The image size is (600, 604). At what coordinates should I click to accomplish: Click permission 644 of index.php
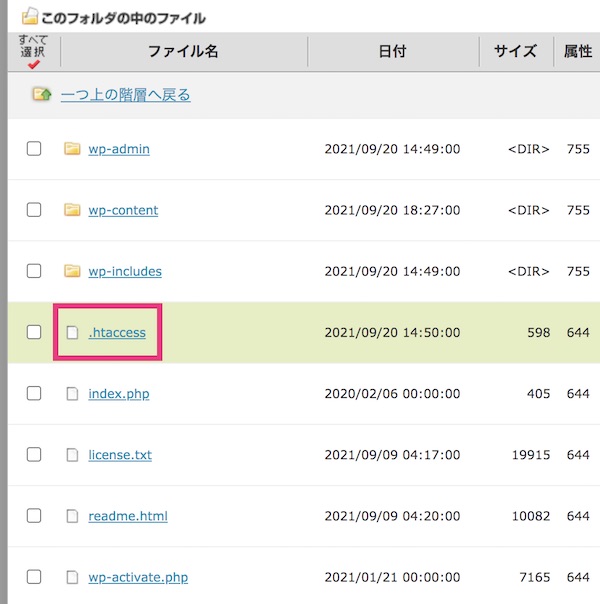(x=578, y=394)
